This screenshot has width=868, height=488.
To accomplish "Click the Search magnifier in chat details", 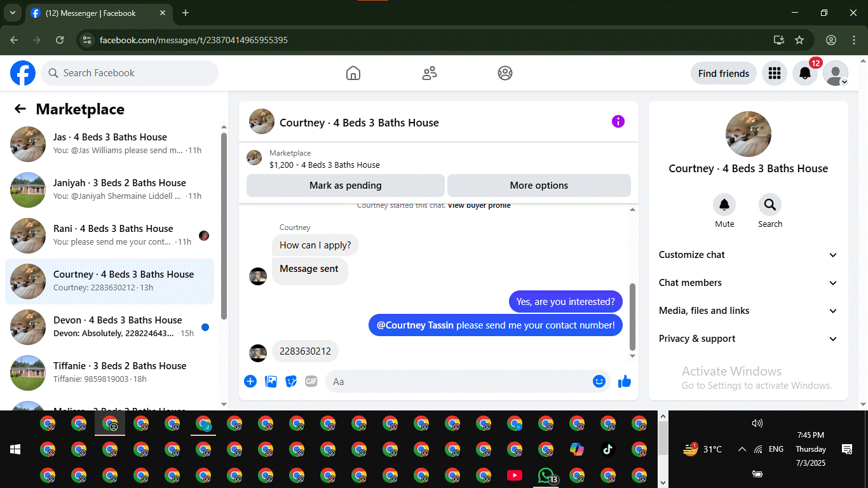I will tap(770, 205).
